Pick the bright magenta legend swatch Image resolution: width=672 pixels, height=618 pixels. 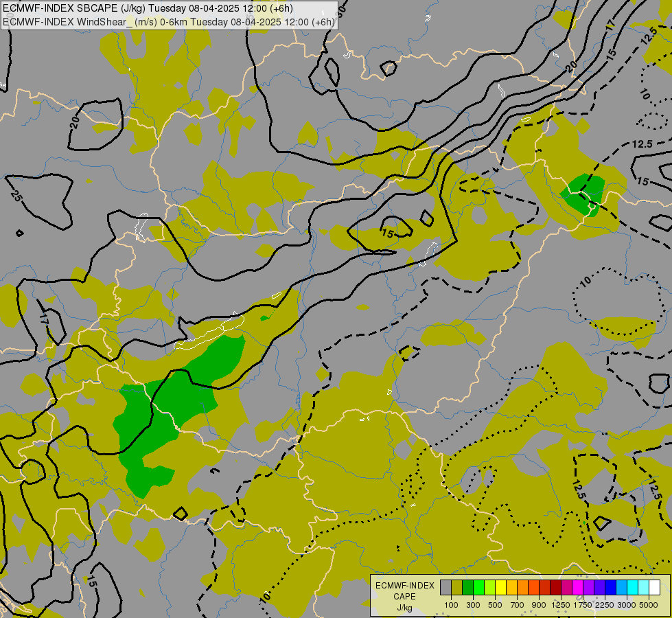coord(577,588)
